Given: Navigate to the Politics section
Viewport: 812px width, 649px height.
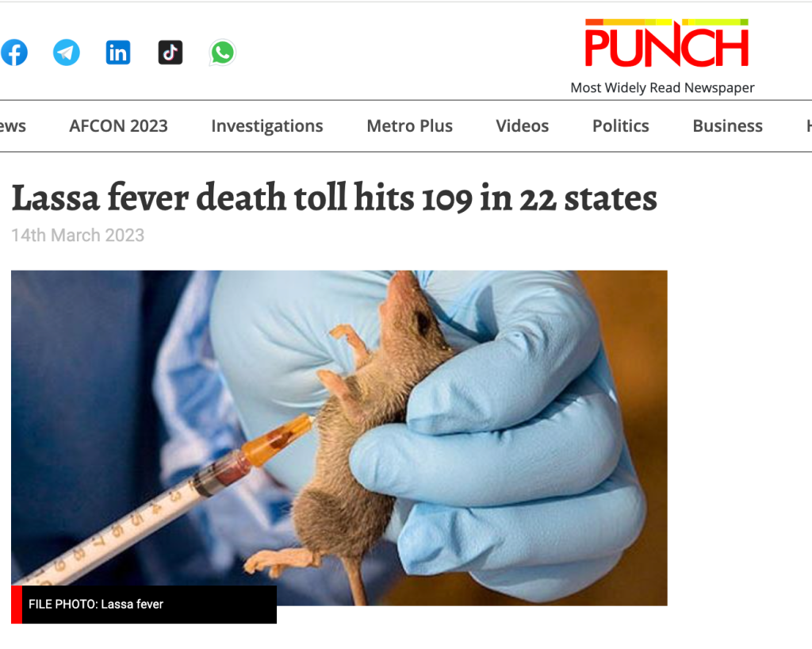Looking at the screenshot, I should coord(620,126).
